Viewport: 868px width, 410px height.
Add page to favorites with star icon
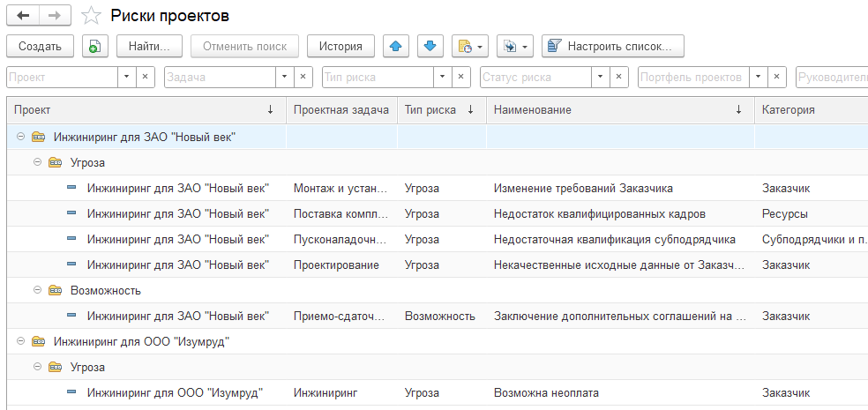(x=90, y=16)
